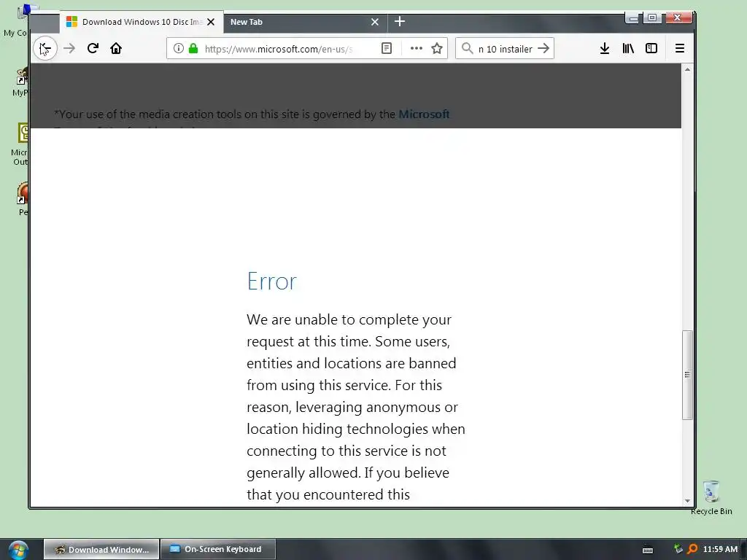Follow the Microsoft terms link
Viewport: 747px width, 560px height.
[x=424, y=114]
